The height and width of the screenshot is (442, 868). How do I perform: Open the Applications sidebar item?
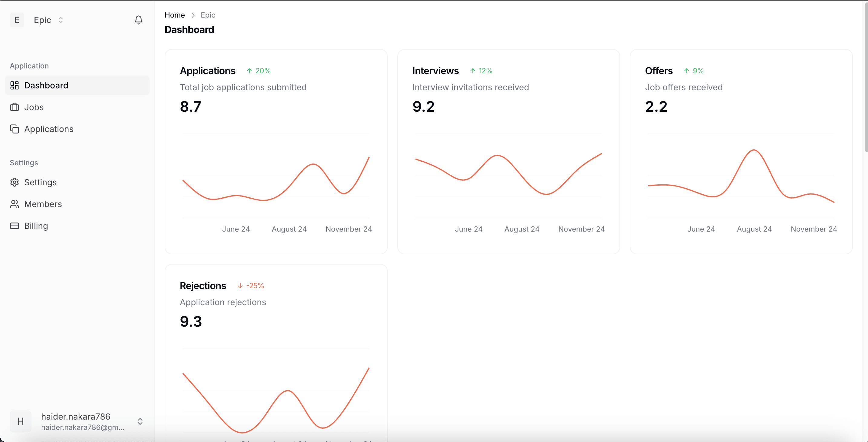pyautogui.click(x=77, y=129)
